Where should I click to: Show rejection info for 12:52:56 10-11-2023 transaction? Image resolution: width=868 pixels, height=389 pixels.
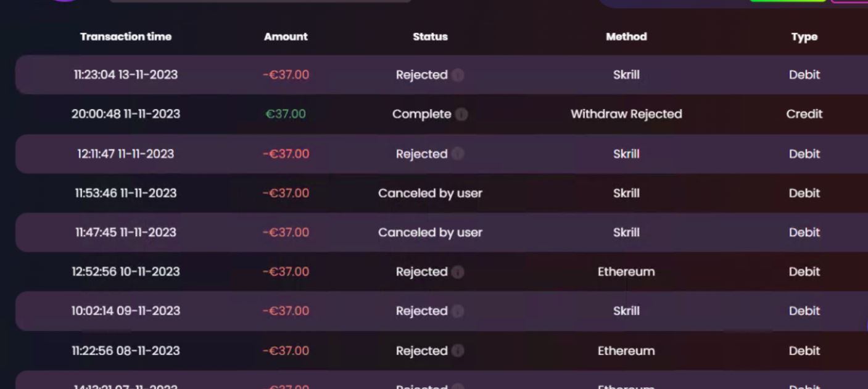click(x=458, y=272)
